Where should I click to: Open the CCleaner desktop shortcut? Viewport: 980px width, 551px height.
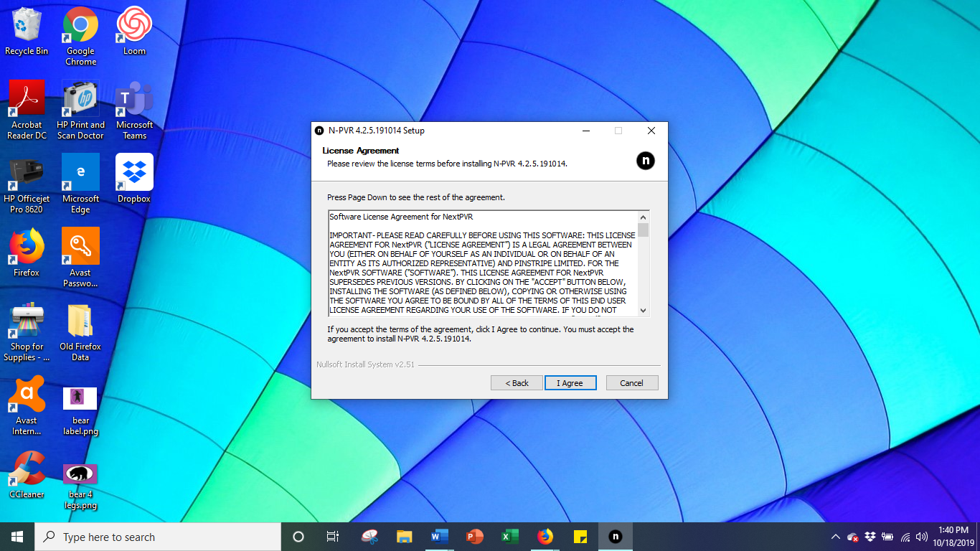coord(27,474)
